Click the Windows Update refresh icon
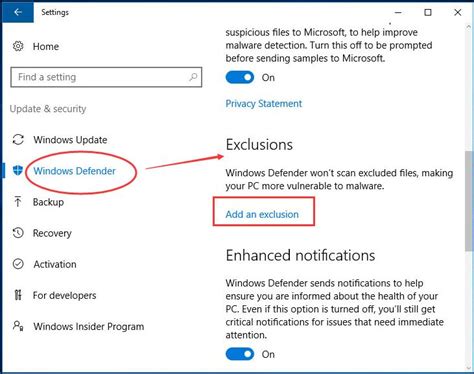The width and height of the screenshot is (474, 374). point(18,140)
